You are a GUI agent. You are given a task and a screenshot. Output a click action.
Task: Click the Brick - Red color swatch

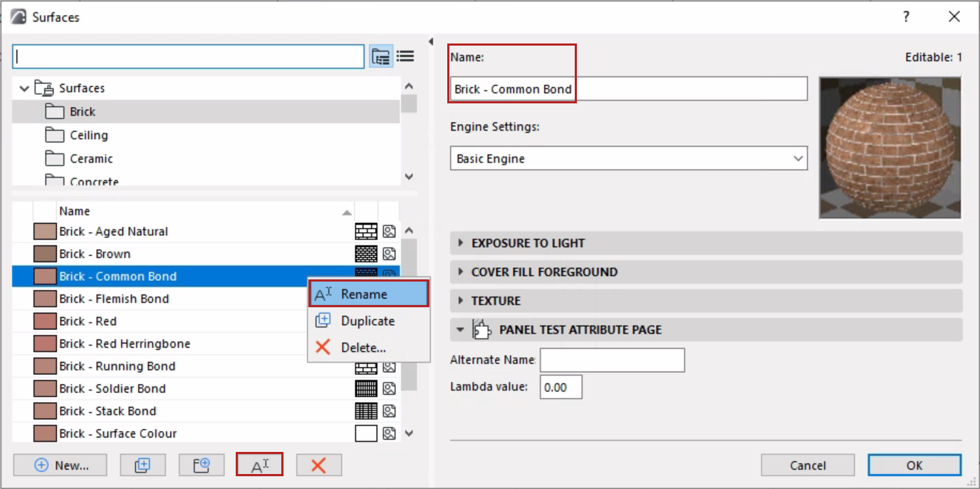(x=44, y=321)
